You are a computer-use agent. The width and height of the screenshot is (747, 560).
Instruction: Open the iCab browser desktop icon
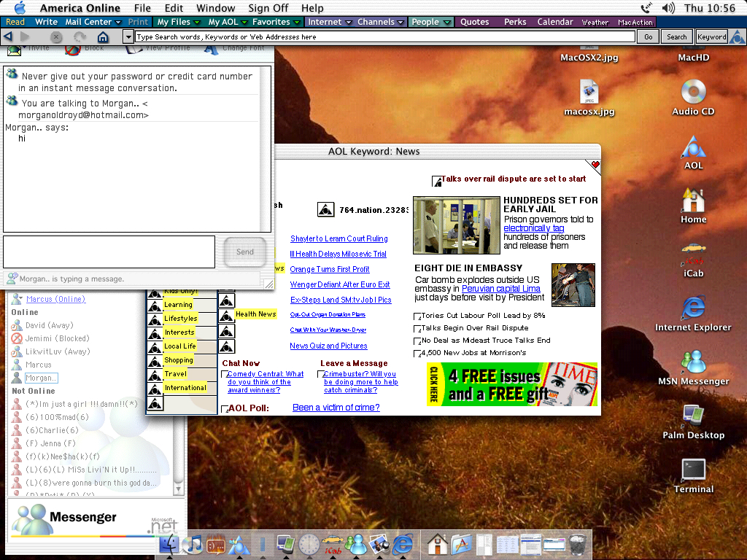click(693, 256)
